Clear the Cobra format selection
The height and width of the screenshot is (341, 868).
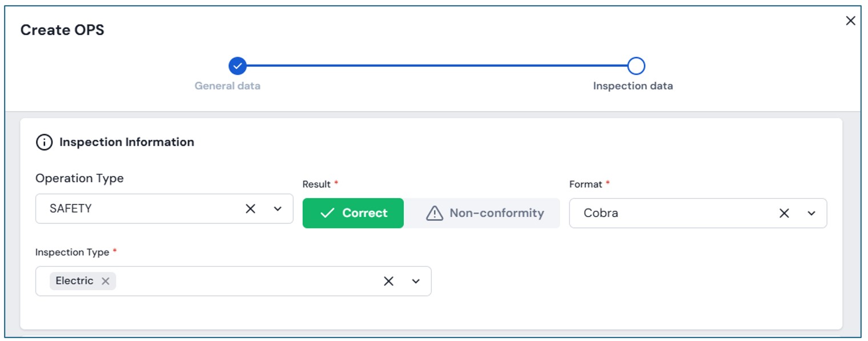pyautogui.click(x=784, y=213)
